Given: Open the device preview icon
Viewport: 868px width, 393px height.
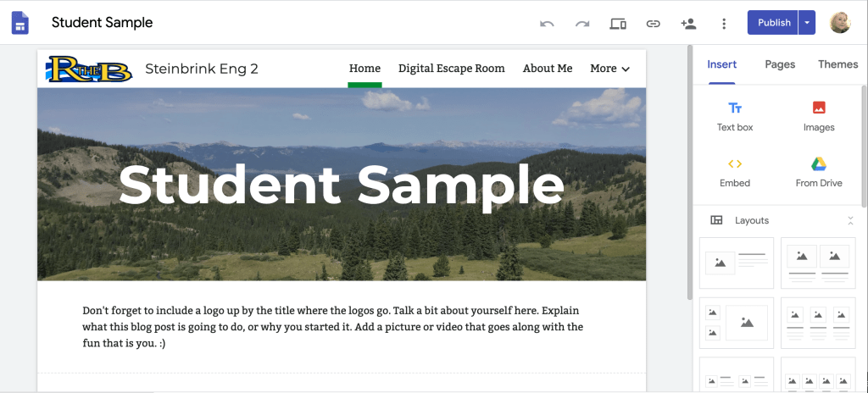Looking at the screenshot, I should [618, 23].
